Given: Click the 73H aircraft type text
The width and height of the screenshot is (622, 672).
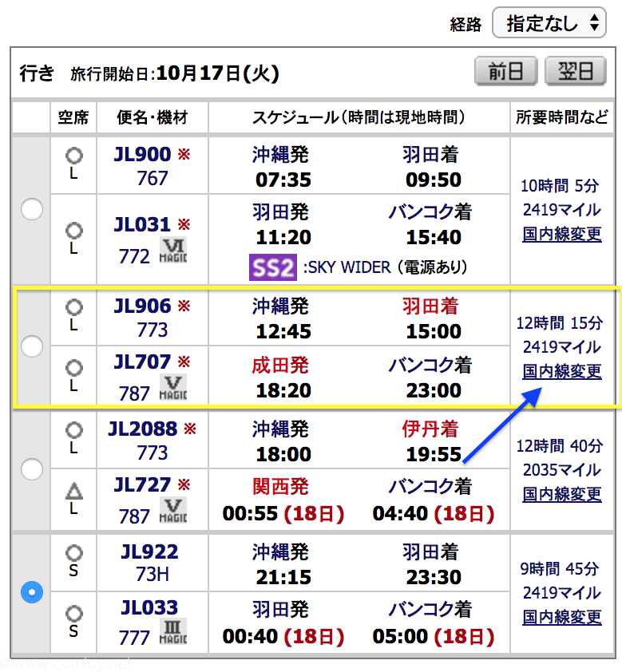Looking at the screenshot, I should [x=153, y=575].
